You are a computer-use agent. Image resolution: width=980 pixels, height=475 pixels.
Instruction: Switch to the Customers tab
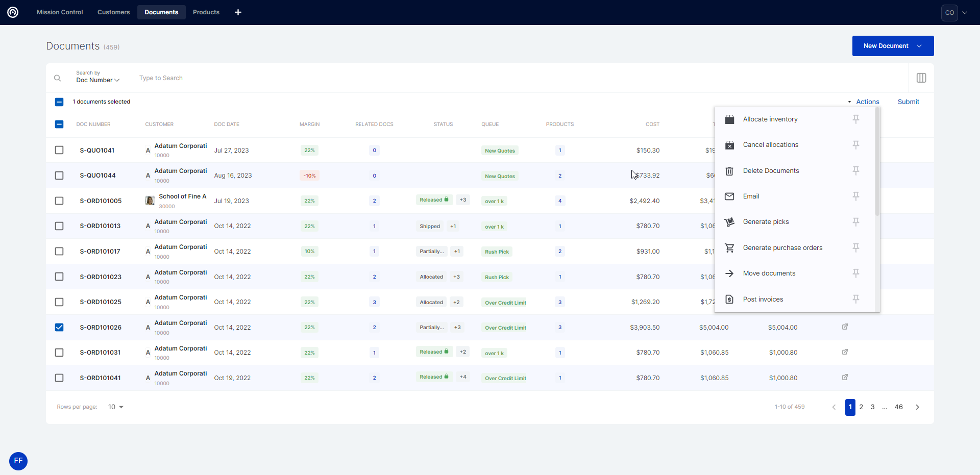click(x=113, y=12)
